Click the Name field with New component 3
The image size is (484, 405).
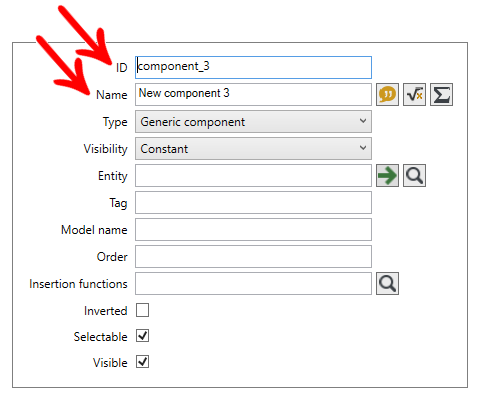(253, 95)
